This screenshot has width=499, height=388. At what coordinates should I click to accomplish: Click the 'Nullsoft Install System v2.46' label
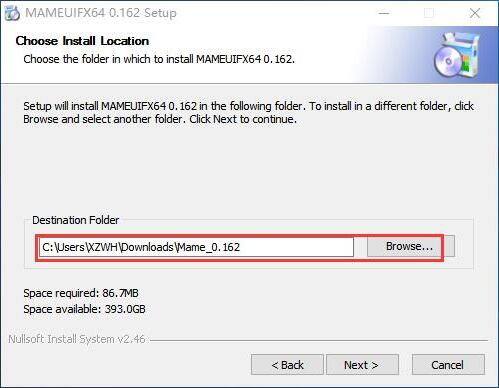(x=77, y=339)
